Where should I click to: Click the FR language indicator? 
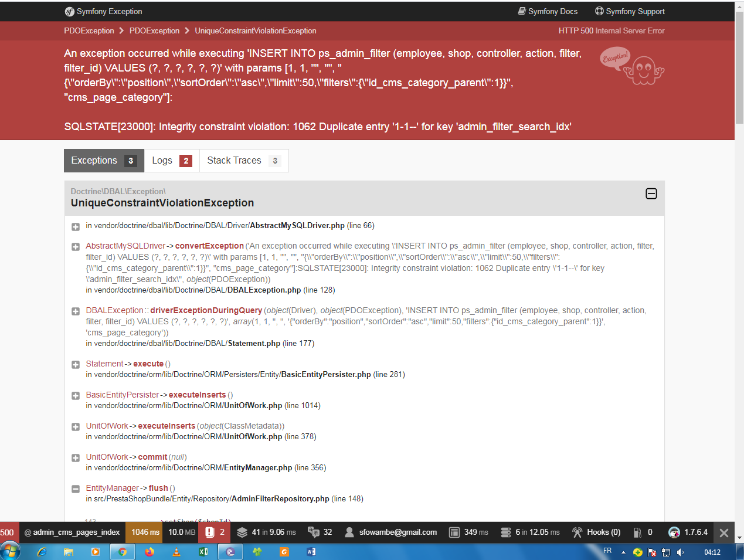[x=607, y=551]
